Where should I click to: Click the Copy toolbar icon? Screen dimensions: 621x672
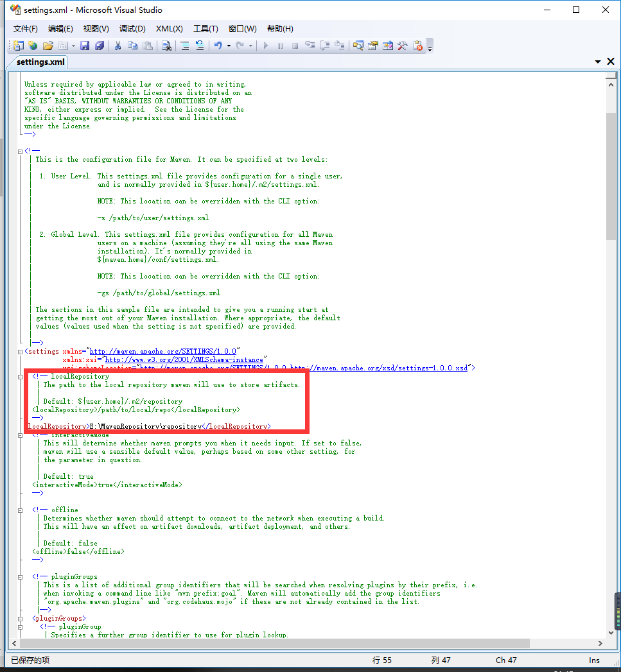pyautogui.click(x=133, y=46)
